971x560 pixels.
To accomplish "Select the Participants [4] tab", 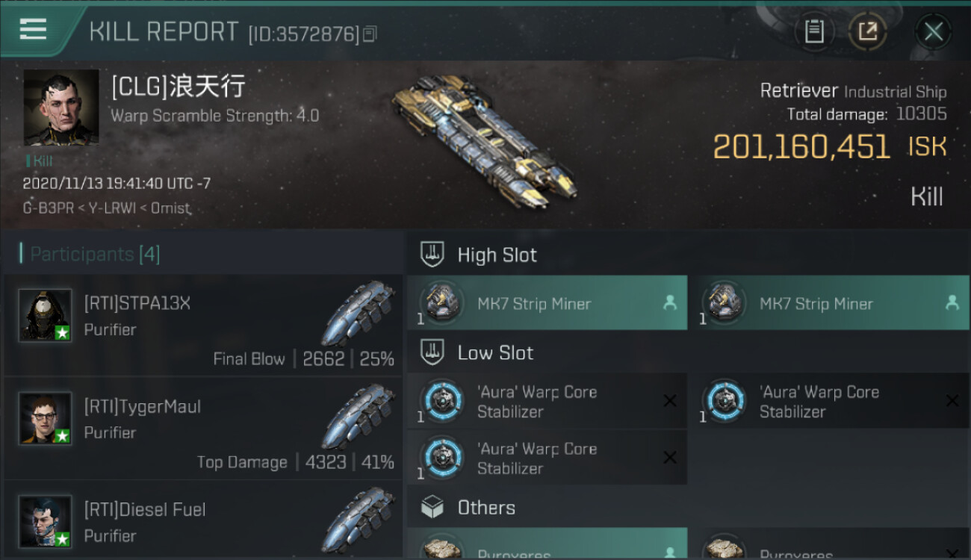I will click(x=90, y=254).
